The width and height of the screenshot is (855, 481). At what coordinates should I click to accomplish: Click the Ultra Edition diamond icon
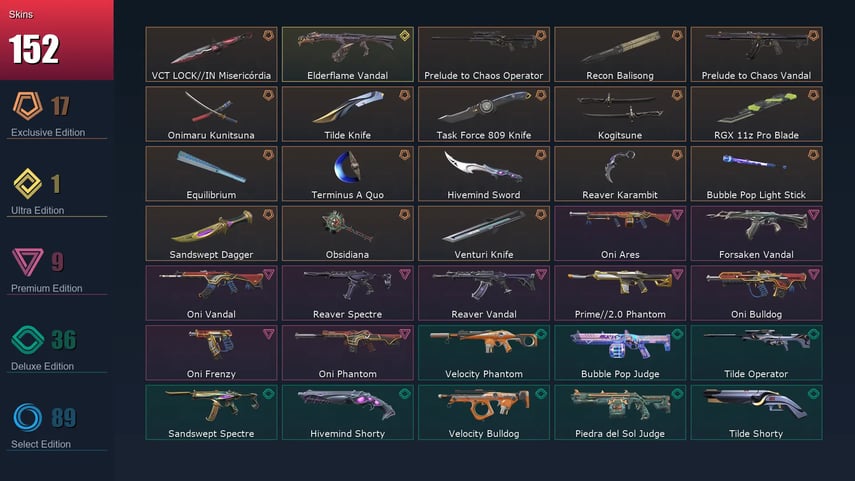[27, 184]
